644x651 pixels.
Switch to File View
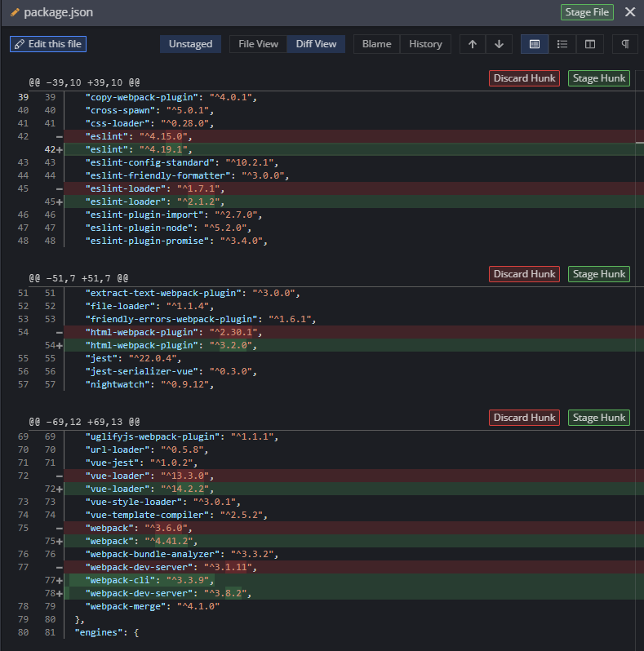click(258, 44)
